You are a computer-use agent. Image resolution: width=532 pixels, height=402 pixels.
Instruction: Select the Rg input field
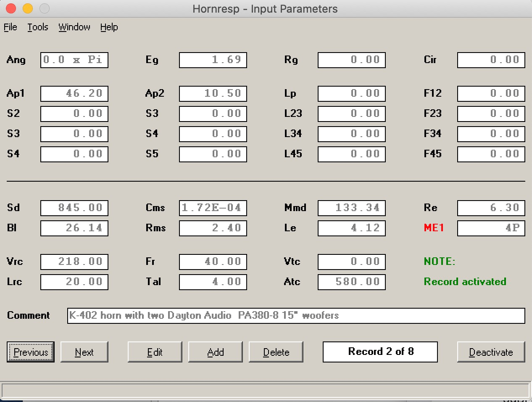click(x=352, y=60)
